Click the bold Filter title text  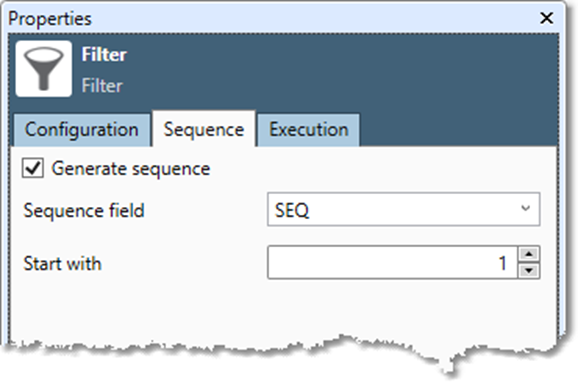point(104,55)
